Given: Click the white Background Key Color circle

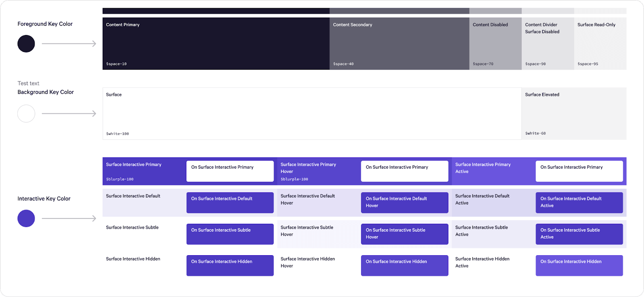Looking at the screenshot, I should click(x=26, y=113).
